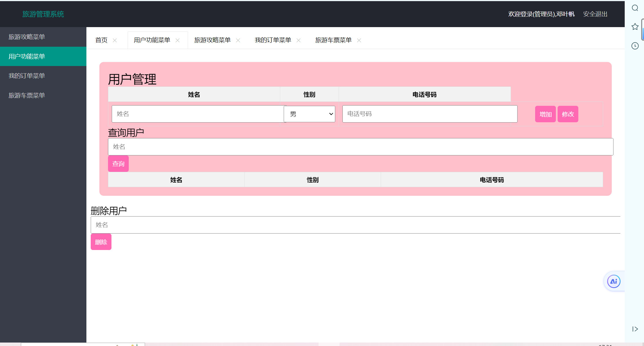Collapse the browser sidebar with arrow icon
Viewport: 644px width, 346px height.
click(x=635, y=329)
